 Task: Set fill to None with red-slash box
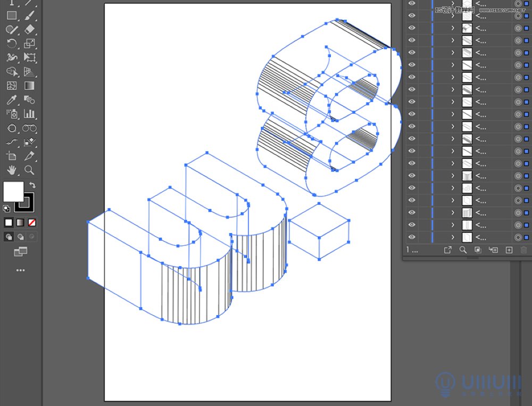32,222
